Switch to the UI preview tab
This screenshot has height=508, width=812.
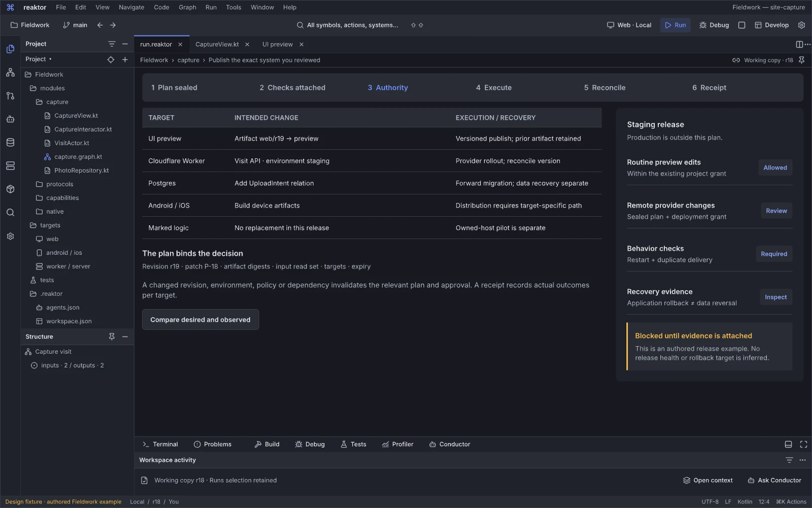point(277,44)
